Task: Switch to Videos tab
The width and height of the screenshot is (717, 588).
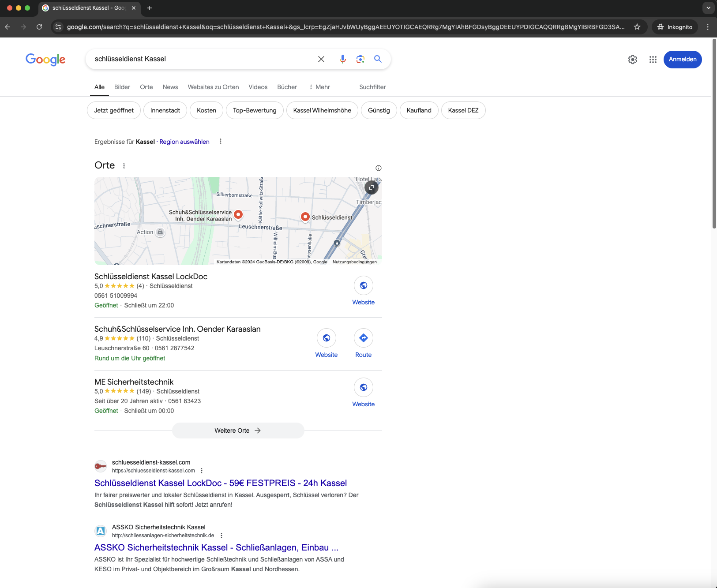Action: (258, 87)
